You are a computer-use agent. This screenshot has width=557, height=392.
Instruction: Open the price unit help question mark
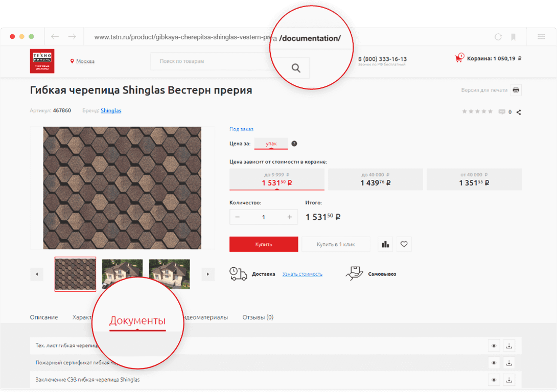(x=294, y=144)
